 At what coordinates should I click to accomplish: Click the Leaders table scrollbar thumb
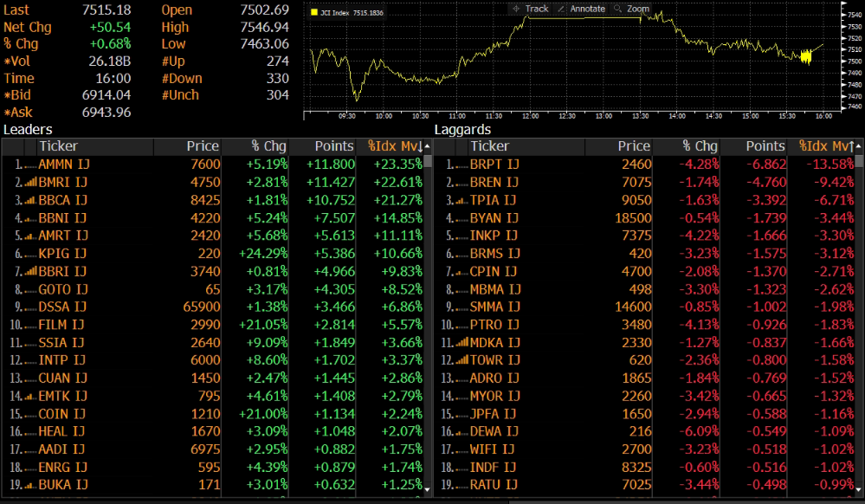[428, 161]
